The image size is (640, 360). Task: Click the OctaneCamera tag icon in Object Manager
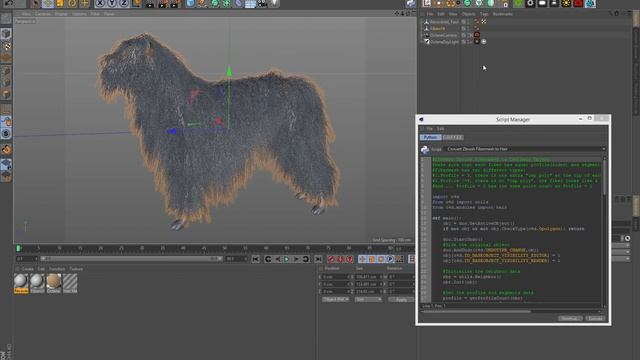[477, 35]
